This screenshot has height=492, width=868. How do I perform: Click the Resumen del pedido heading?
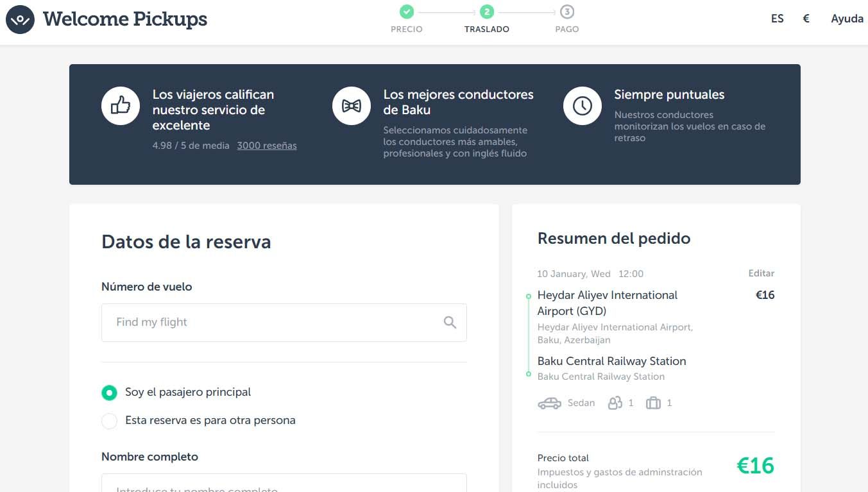pos(614,239)
